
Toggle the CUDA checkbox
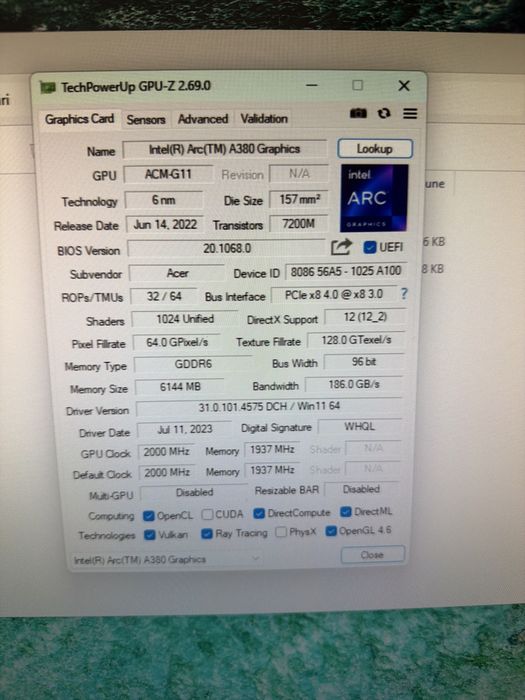click(207, 515)
